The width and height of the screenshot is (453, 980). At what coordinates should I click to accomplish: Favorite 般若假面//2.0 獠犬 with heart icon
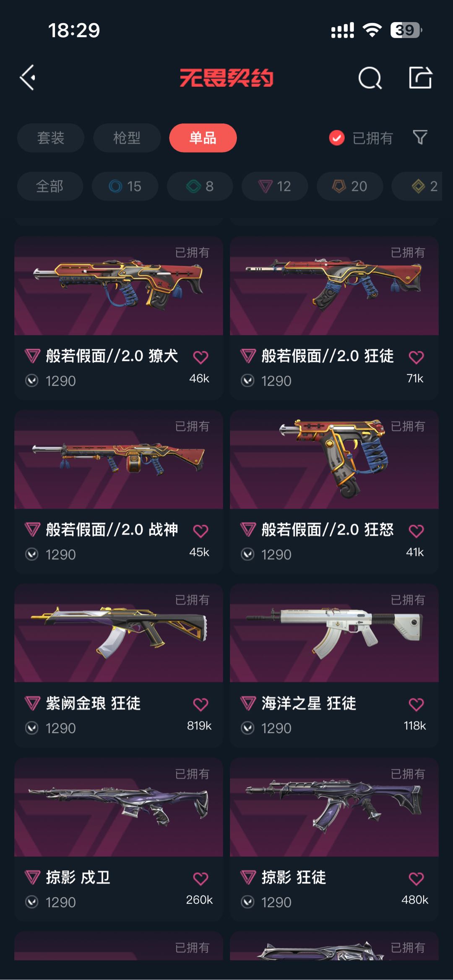pos(200,357)
